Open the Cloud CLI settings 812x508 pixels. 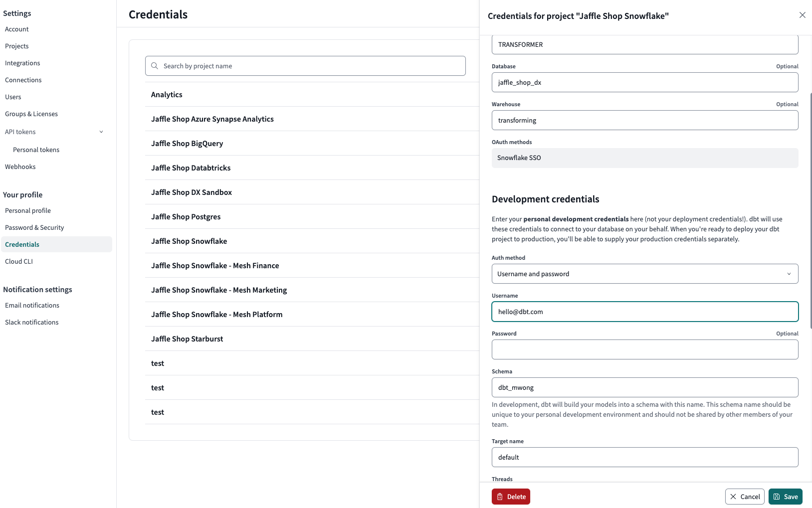tap(19, 261)
